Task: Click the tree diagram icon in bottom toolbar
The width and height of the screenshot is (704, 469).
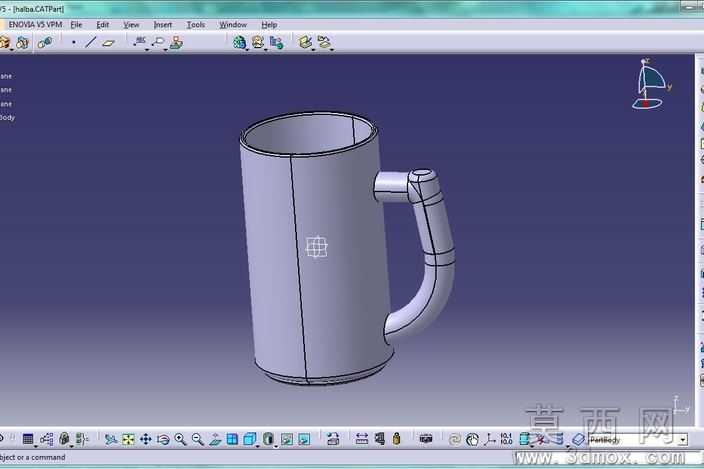Action: pos(46,439)
